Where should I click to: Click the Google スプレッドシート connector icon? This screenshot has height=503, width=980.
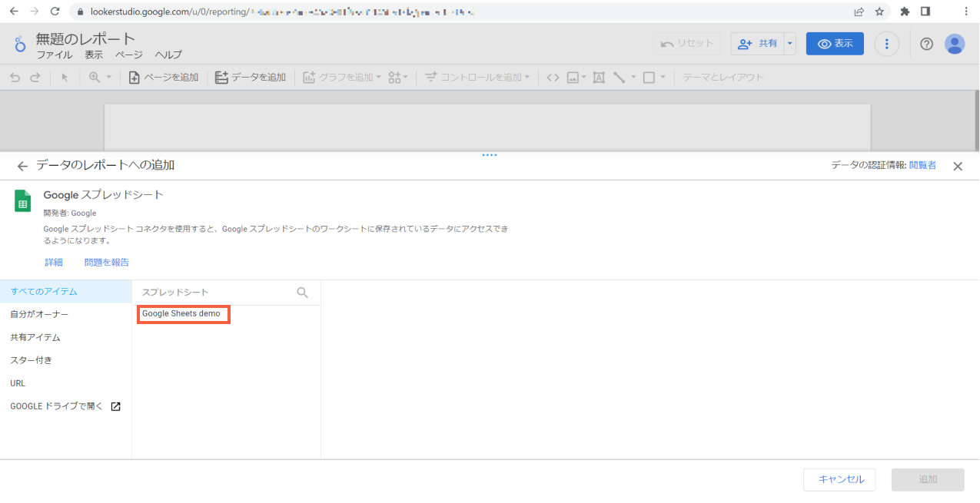pyautogui.click(x=22, y=200)
